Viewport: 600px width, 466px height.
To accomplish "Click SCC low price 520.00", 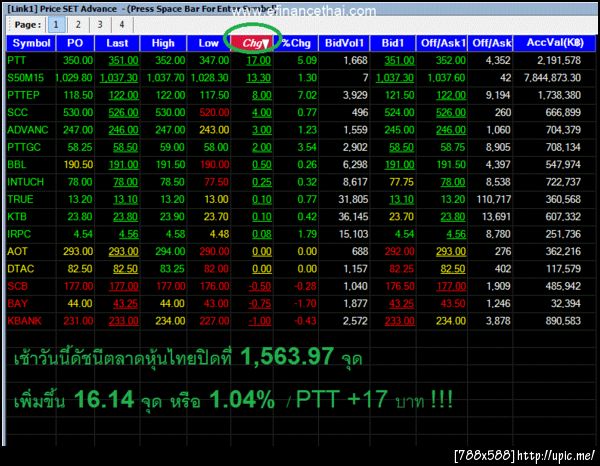I will pyautogui.click(x=214, y=112).
